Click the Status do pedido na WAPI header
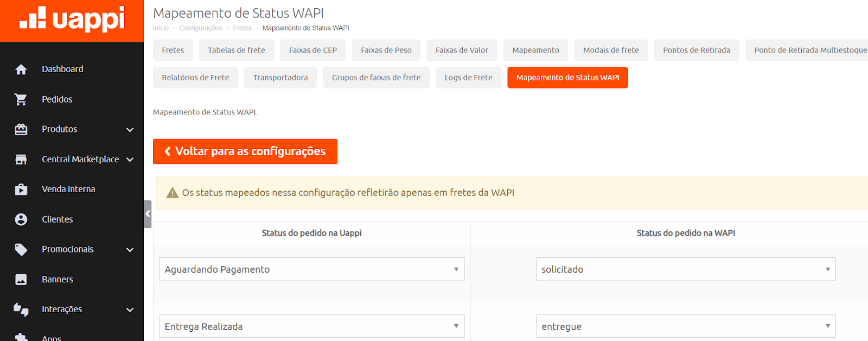This screenshot has height=341, width=868. (x=686, y=233)
